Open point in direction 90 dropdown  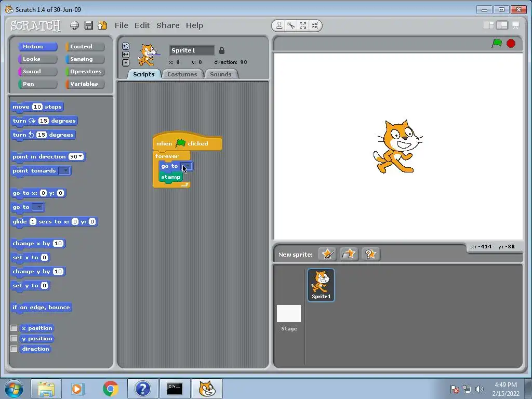81,156
